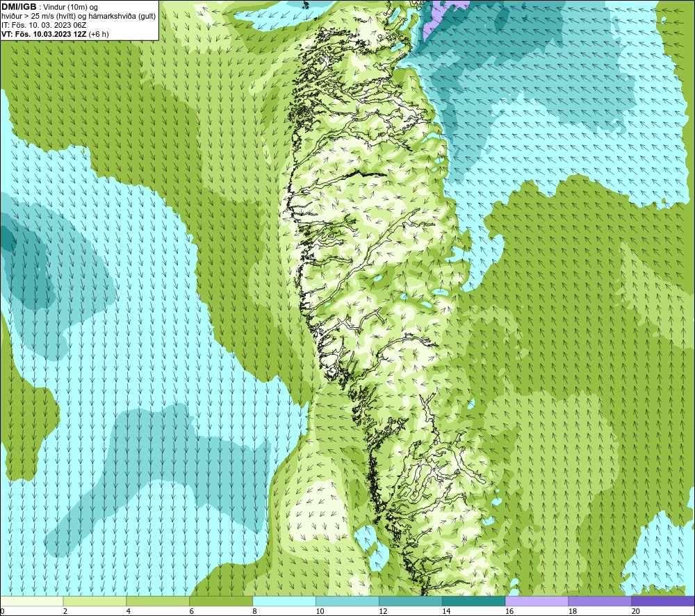
Task: Click the legend scale label '6'
Action: point(192,611)
